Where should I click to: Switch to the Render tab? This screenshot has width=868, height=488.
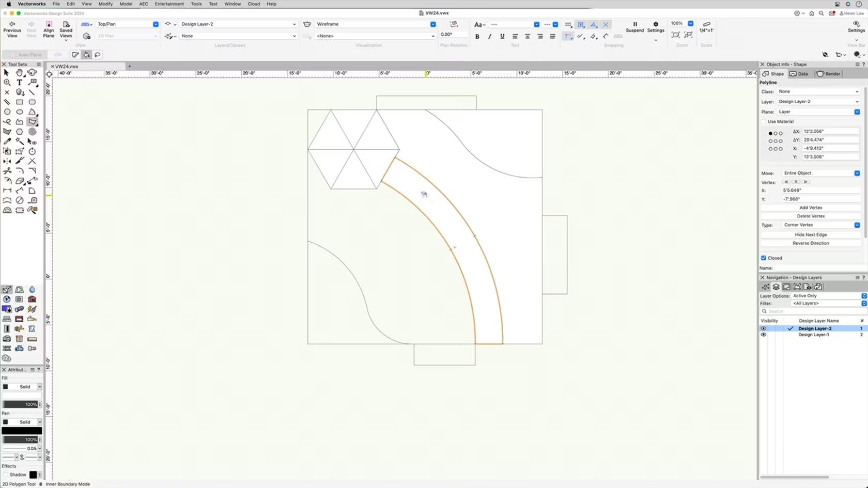(828, 74)
